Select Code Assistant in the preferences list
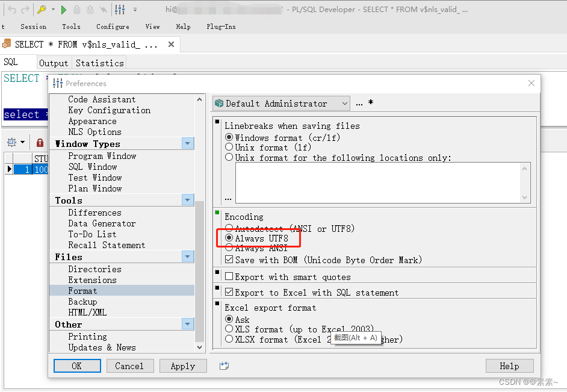Image resolution: width=567 pixels, height=392 pixels. (102, 99)
